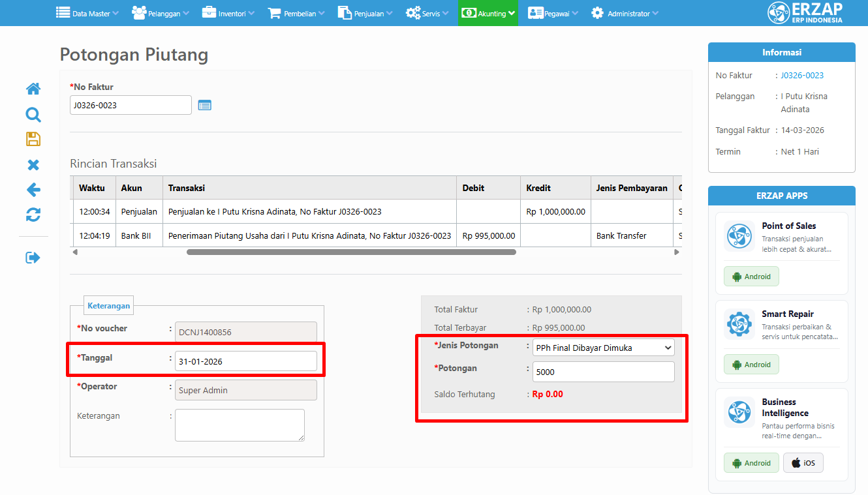This screenshot has width=868, height=495.
Task: Open the Jenis Potongan dropdown
Action: [x=603, y=348]
